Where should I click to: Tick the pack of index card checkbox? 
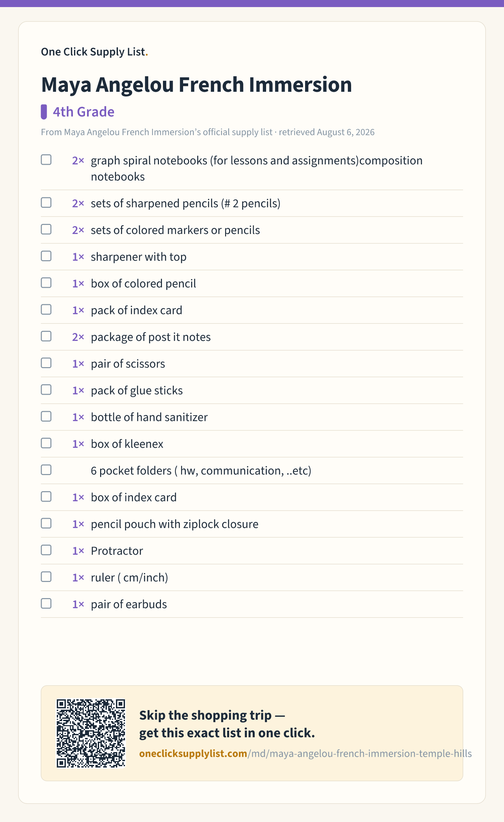[46, 310]
